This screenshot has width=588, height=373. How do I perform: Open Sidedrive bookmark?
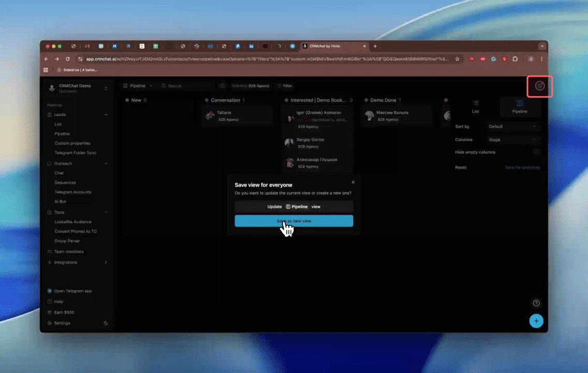tap(77, 70)
